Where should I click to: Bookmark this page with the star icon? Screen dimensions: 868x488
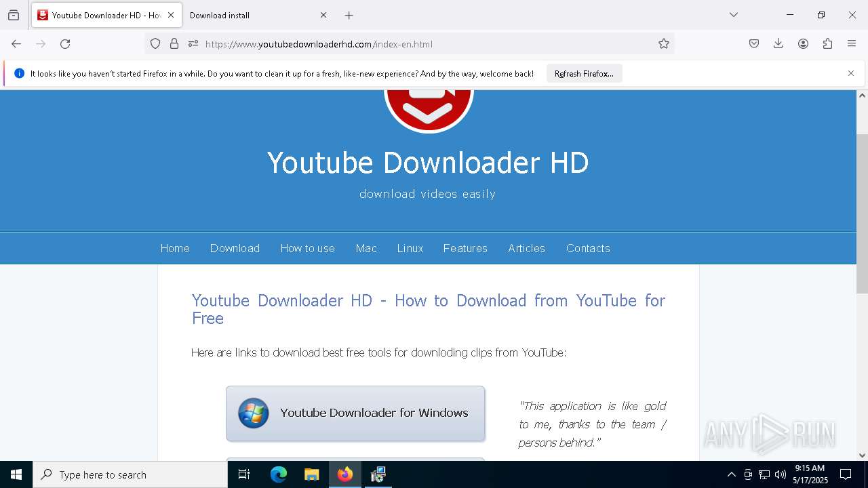(x=664, y=44)
